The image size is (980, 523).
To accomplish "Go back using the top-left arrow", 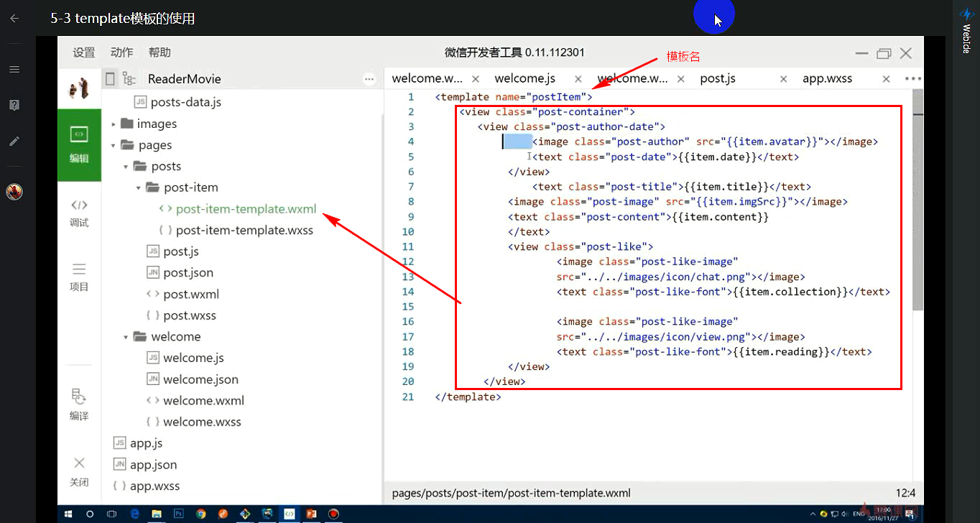I will click(x=14, y=19).
